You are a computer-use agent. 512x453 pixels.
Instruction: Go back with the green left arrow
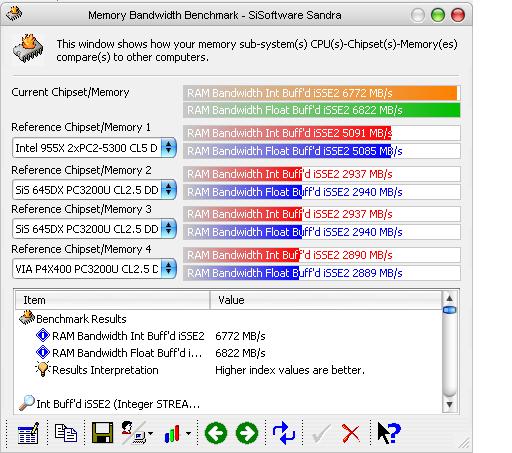[x=216, y=433]
